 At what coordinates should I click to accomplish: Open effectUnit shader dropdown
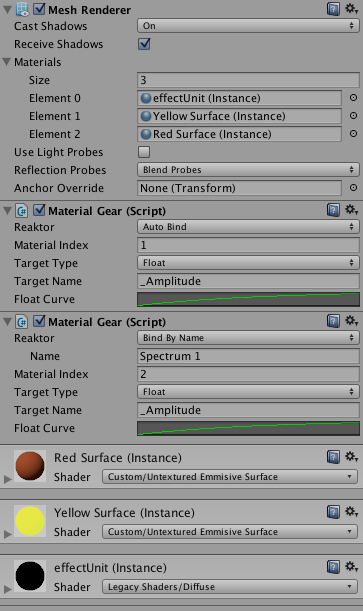click(230, 586)
